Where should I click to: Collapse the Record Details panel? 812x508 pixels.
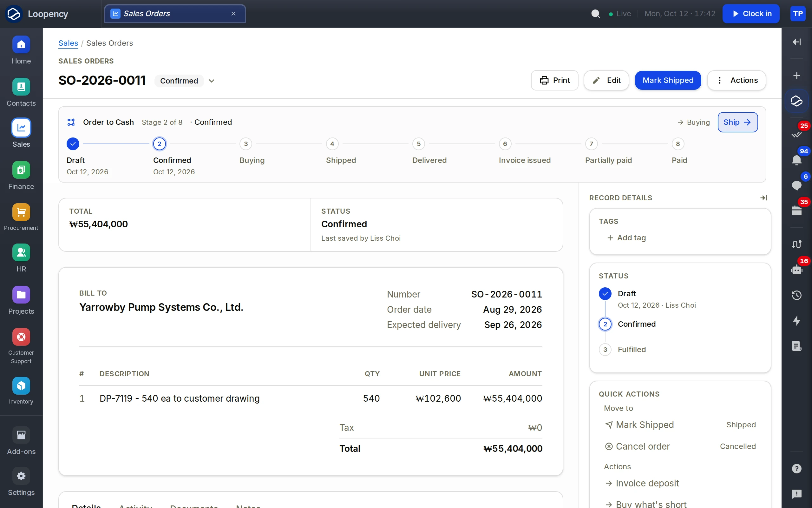click(763, 198)
